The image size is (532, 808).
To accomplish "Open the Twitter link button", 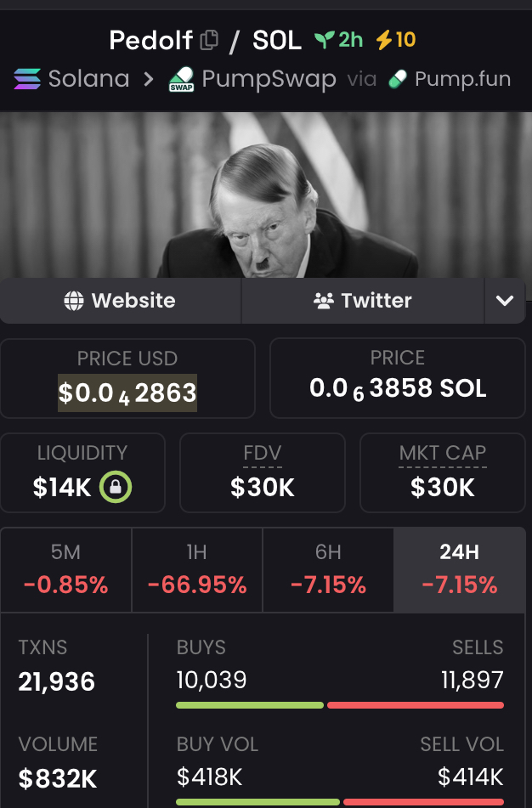I will [363, 301].
